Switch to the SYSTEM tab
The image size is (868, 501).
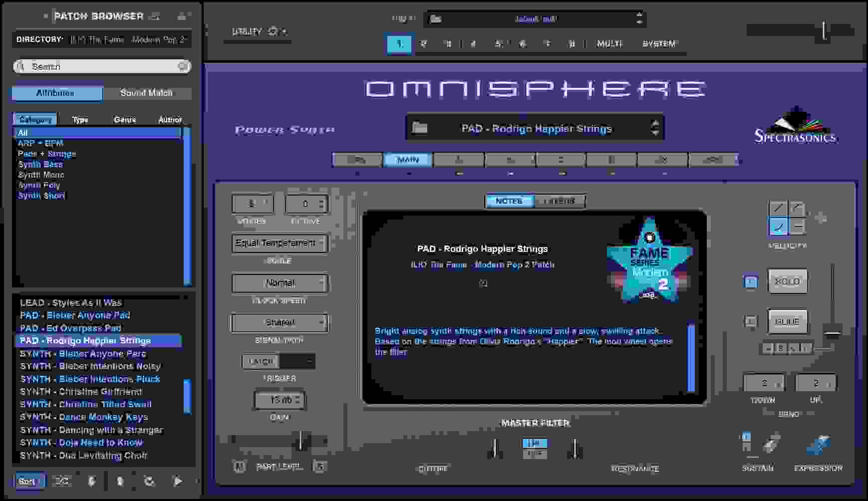[x=659, y=44]
